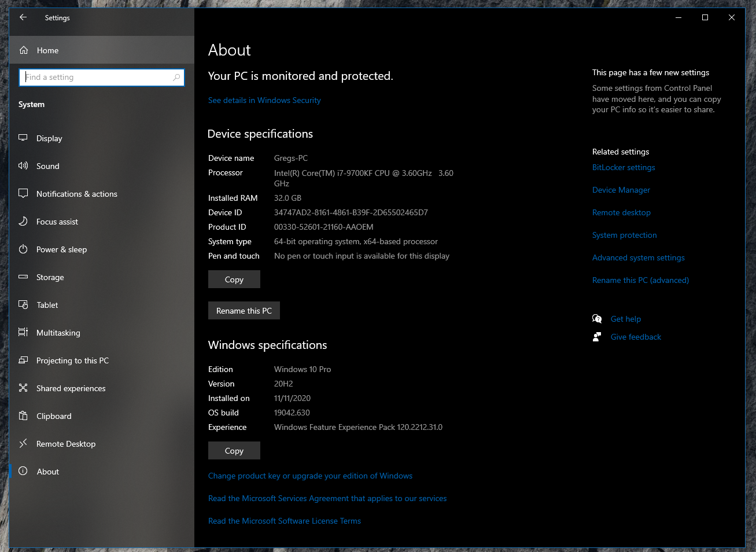Click the Version value 20H2
Screen dimensions: 756x552
point(283,384)
